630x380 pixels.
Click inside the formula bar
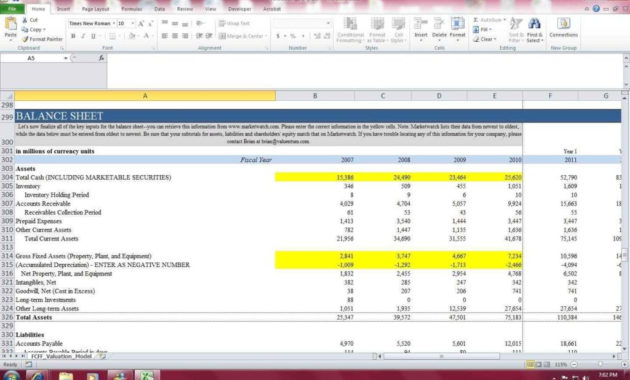click(365, 70)
